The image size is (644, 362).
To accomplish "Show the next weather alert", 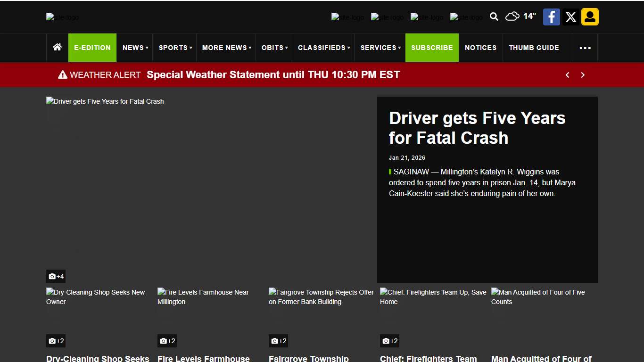I will point(583,75).
